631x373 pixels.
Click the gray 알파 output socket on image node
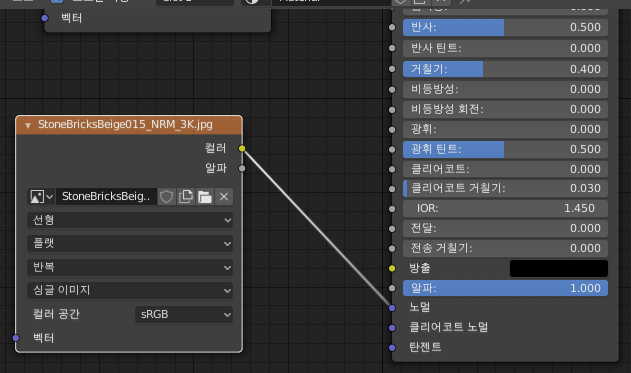pos(242,168)
